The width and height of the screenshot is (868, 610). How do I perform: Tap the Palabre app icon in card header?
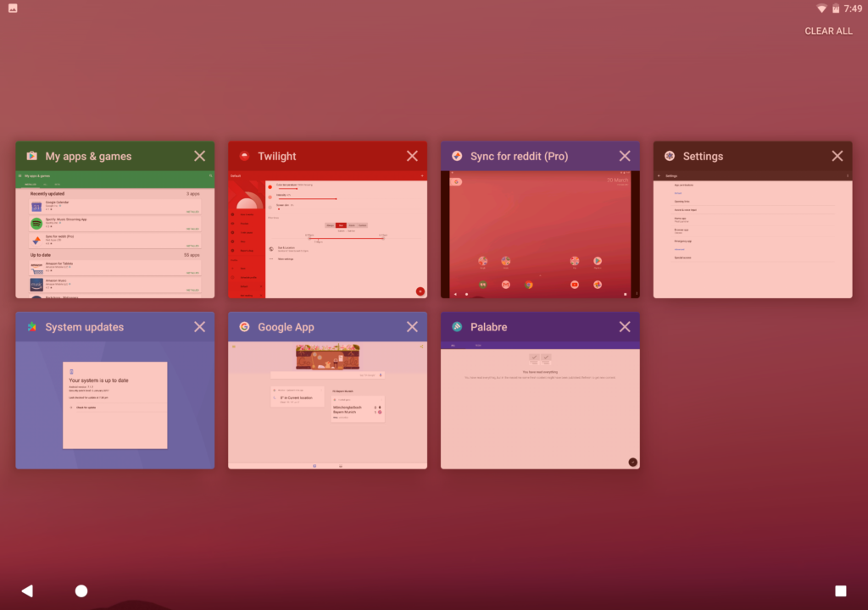click(x=457, y=327)
